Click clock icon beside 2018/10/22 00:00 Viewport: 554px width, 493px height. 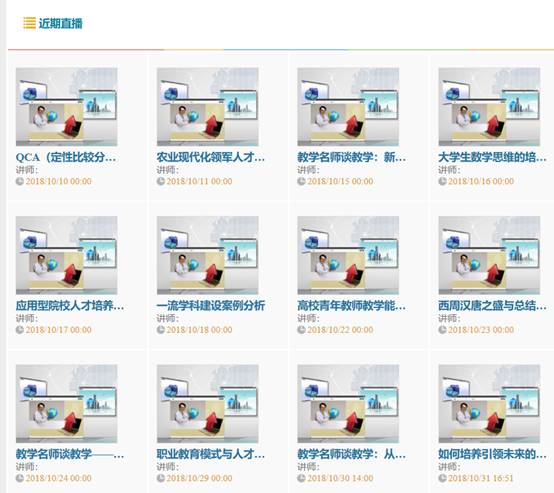(301, 330)
